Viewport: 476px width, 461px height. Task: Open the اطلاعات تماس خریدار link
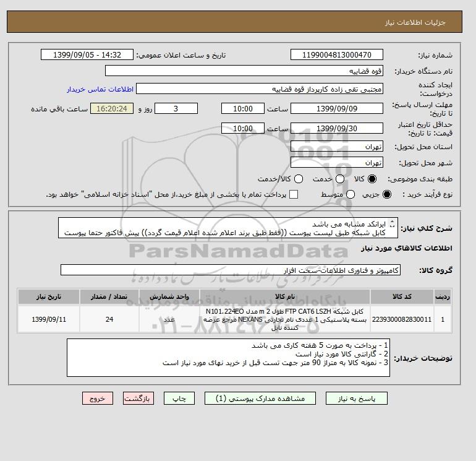100,89
